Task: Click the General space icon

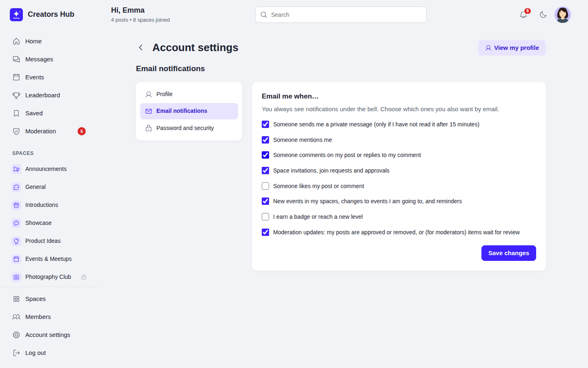Action: click(x=16, y=187)
